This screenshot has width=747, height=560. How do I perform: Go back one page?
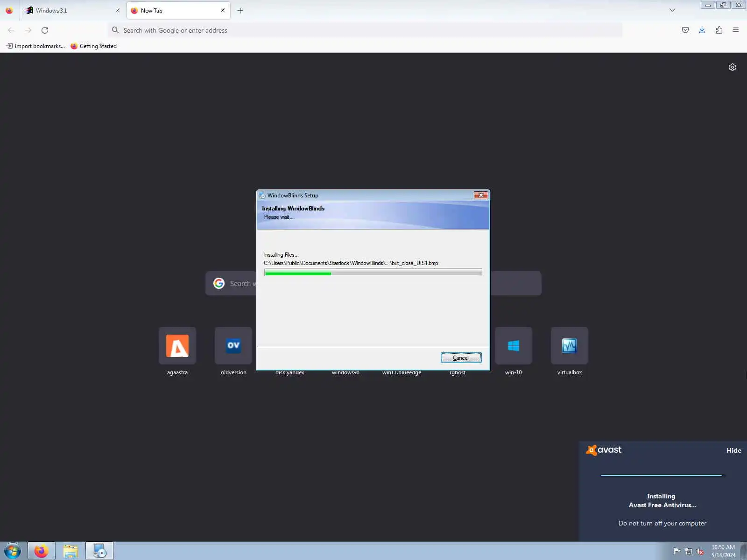point(11,30)
